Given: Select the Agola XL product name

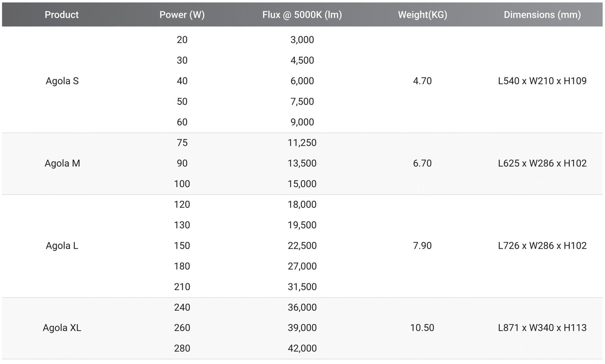Looking at the screenshot, I should pos(62,328).
